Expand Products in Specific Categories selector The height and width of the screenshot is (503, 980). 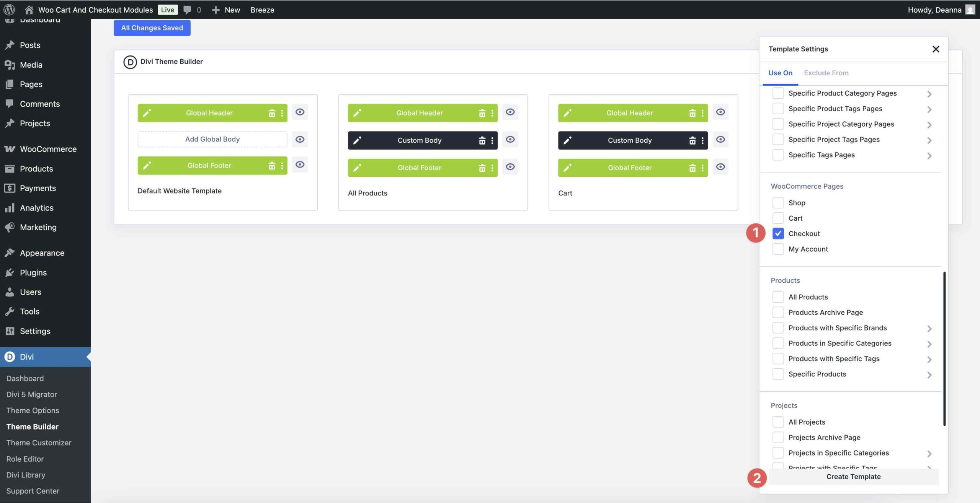929,343
